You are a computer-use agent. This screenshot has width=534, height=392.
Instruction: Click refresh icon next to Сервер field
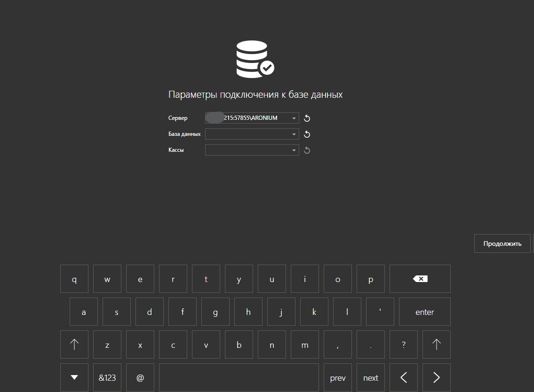(x=307, y=118)
